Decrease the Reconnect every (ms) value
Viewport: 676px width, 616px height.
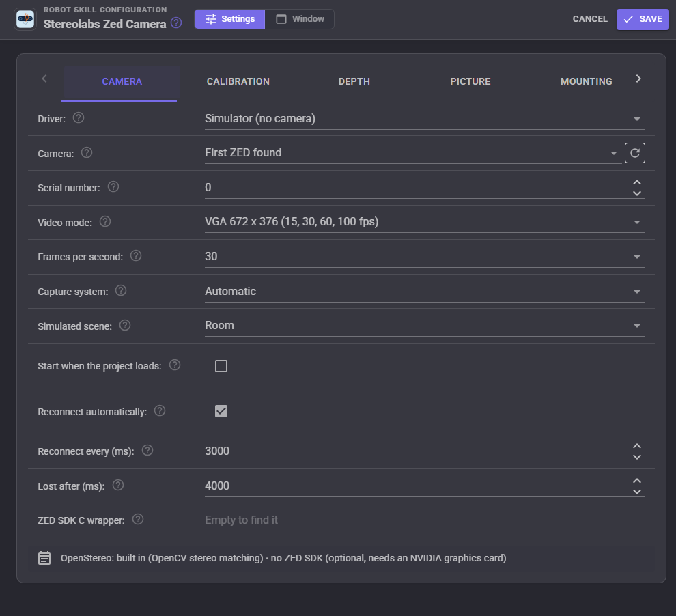coord(637,457)
